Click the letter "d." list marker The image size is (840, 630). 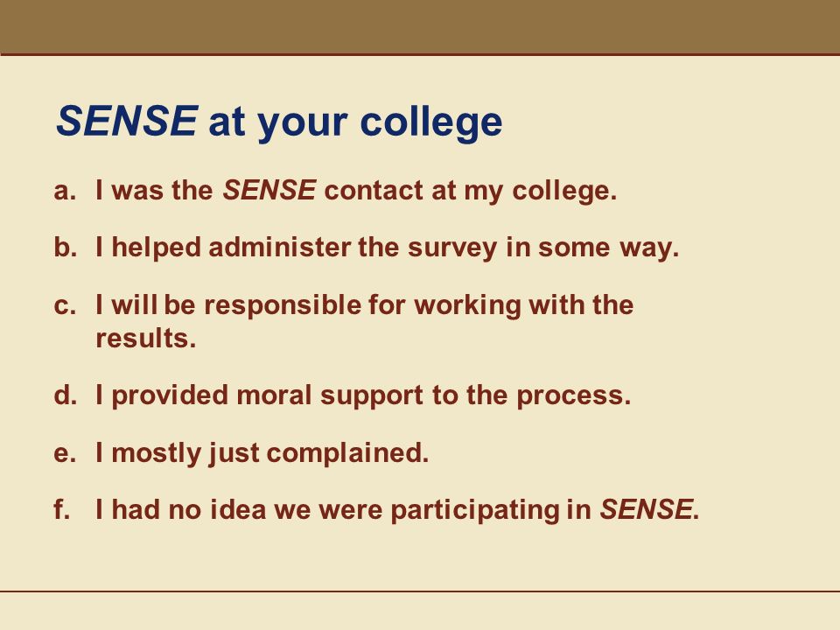pyautogui.click(x=66, y=395)
